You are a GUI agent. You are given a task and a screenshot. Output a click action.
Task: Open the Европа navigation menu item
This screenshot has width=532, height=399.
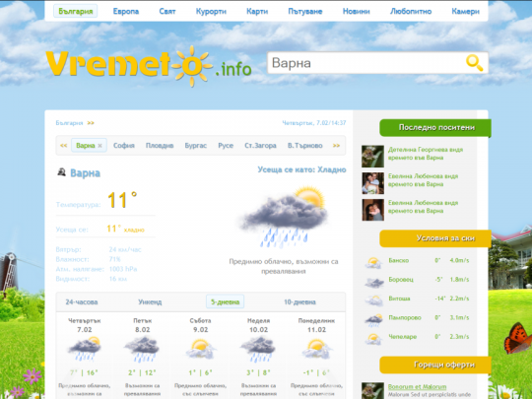click(126, 11)
